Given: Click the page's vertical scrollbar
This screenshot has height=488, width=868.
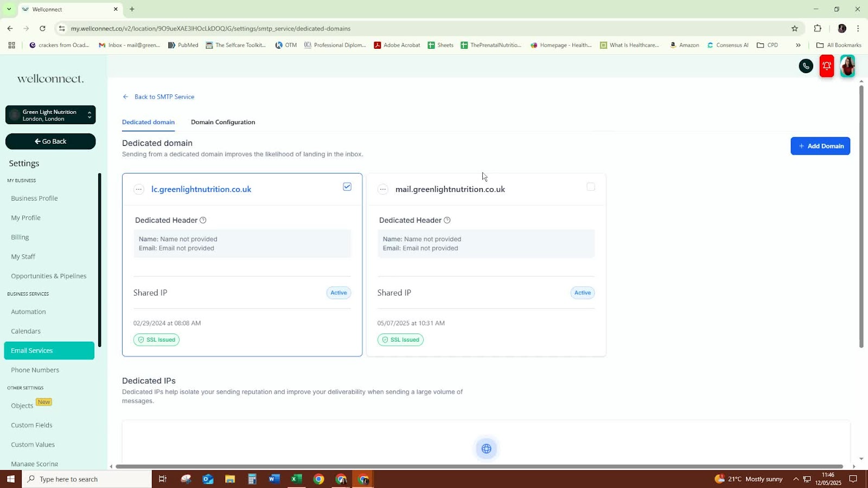Looking at the screenshot, I should coord(861,217).
